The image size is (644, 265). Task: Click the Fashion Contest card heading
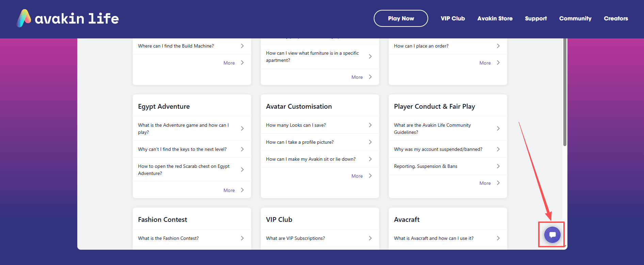[163, 219]
